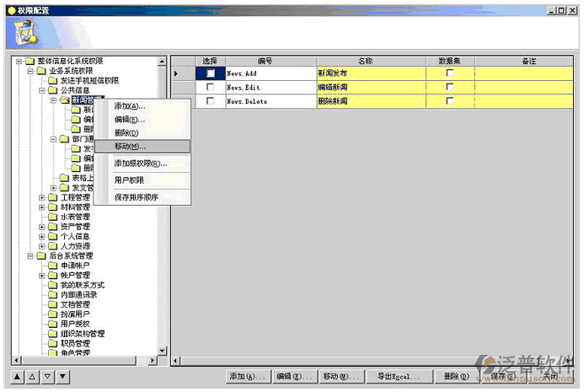Choose 删除(D) from context menu
The width and height of the screenshot is (584, 392).
(142, 132)
